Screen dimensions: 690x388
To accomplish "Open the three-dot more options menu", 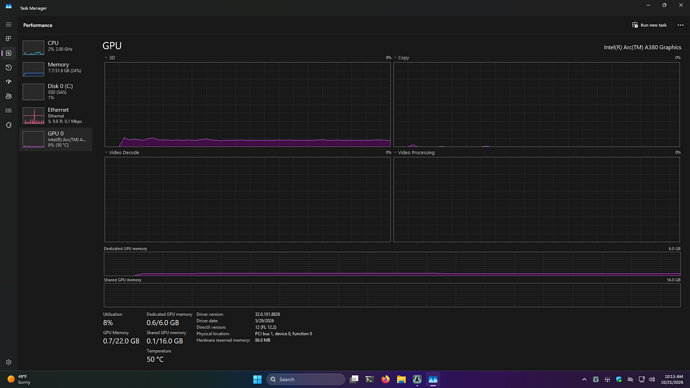I will pos(680,25).
